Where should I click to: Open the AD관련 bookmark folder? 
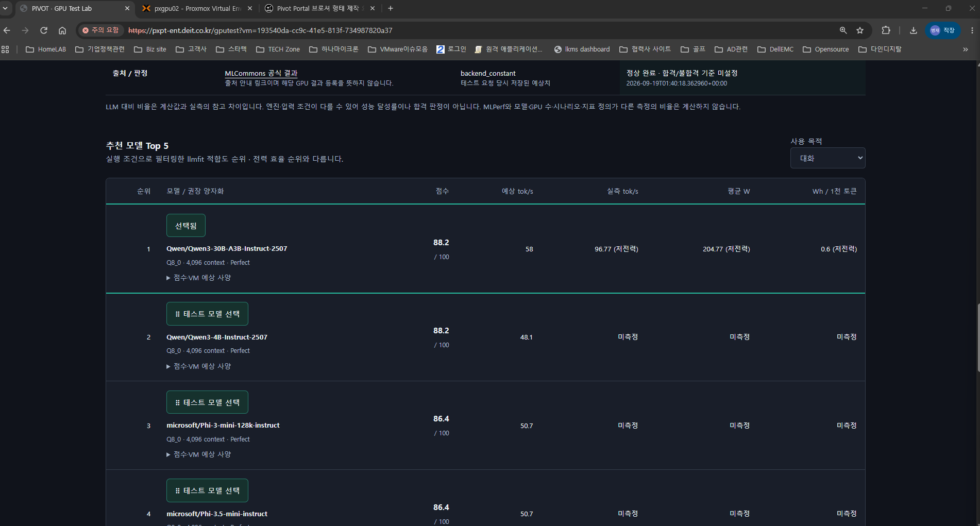click(731, 49)
